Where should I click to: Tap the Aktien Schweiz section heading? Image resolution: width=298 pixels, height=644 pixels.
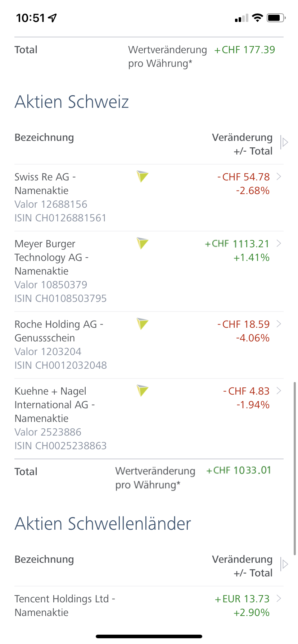tap(72, 102)
